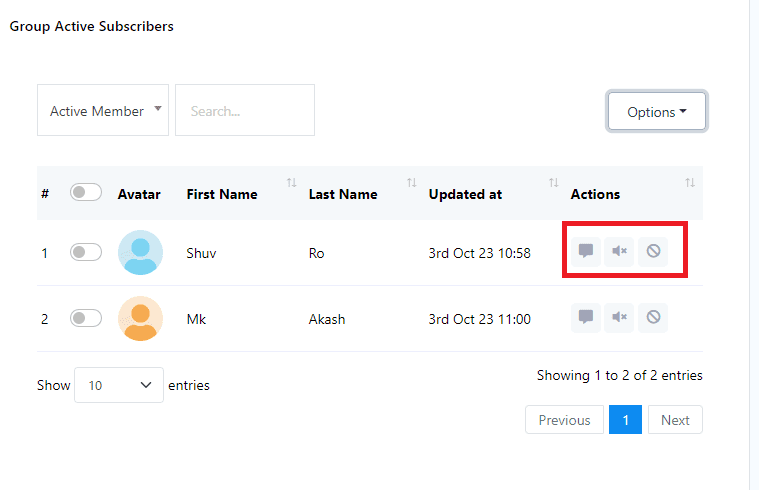Click the Next pagination button
This screenshot has height=490, width=759.
(675, 420)
